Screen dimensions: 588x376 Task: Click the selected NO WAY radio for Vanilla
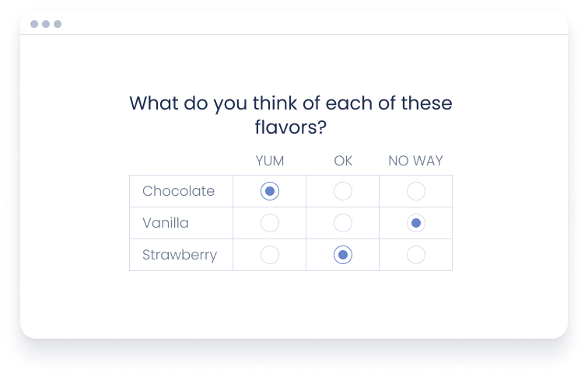[x=416, y=223]
